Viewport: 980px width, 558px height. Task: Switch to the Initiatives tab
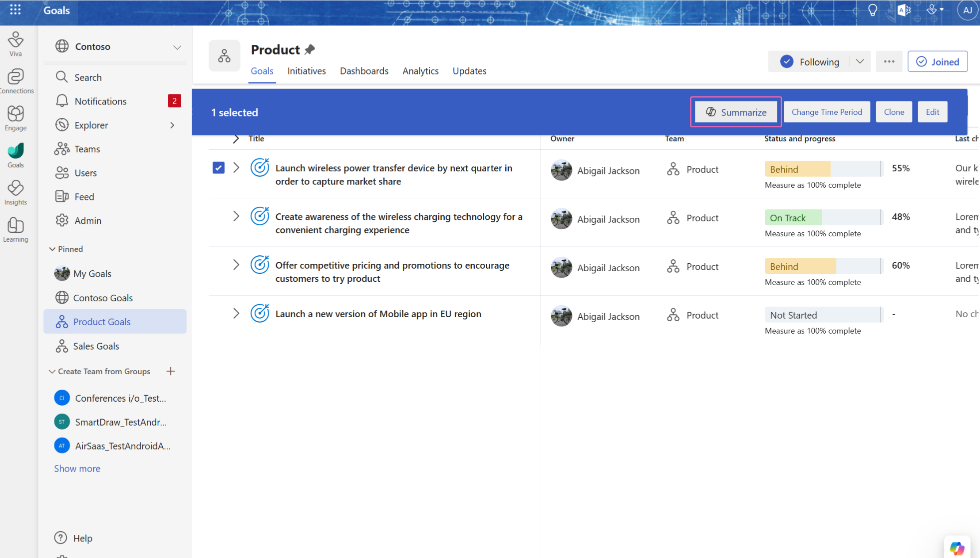tap(306, 70)
